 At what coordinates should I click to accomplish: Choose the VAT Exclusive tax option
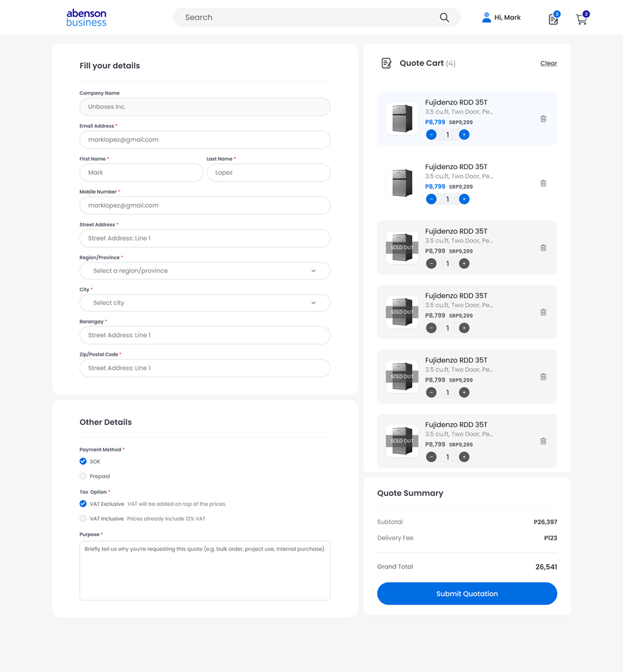[x=83, y=503]
